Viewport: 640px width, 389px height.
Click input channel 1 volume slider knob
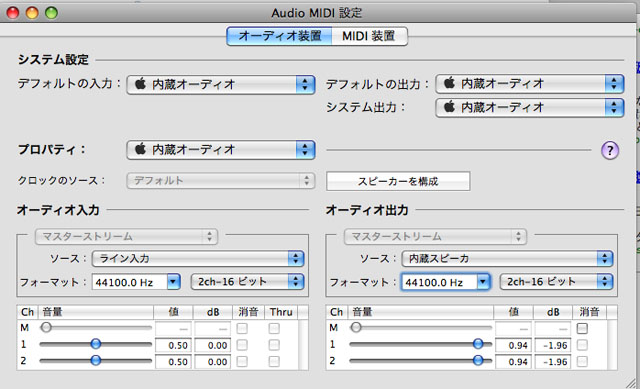click(x=96, y=344)
